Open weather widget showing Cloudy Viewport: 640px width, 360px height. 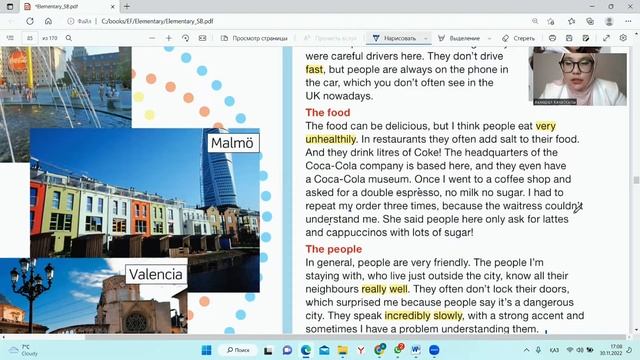24,350
